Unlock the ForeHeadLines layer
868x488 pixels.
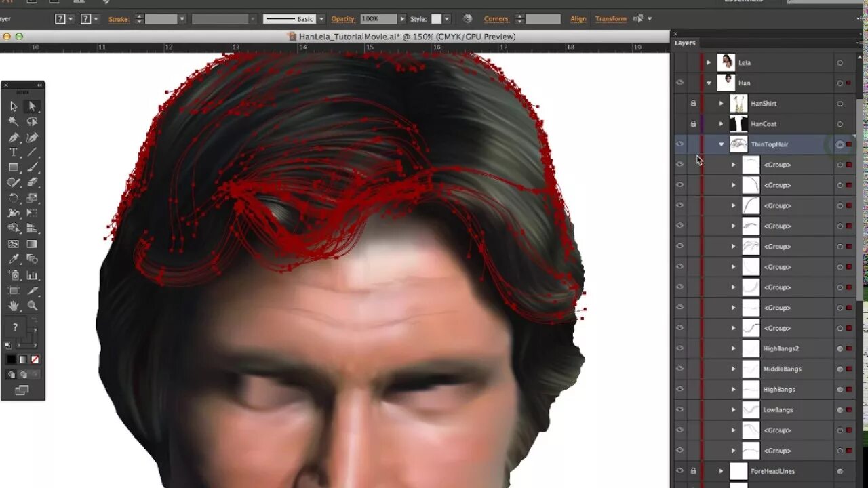[x=693, y=470]
